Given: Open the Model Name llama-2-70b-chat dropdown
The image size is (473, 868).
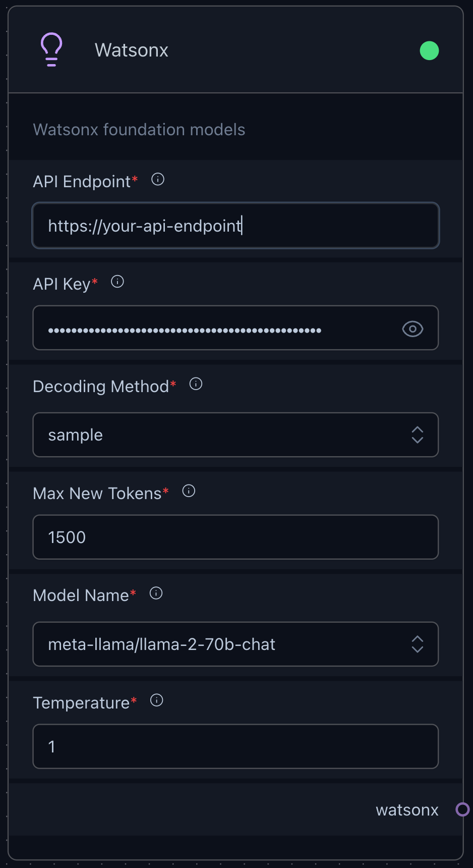Looking at the screenshot, I should [235, 644].
